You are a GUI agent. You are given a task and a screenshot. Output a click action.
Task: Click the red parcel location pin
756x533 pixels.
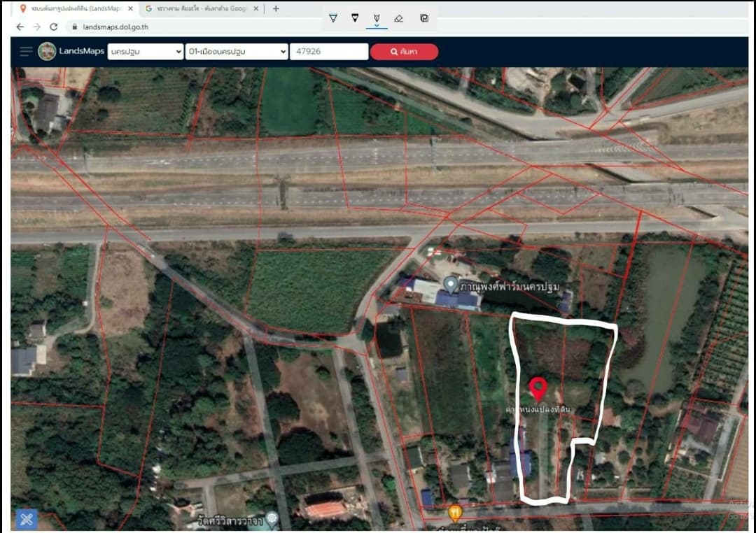pyautogui.click(x=538, y=389)
